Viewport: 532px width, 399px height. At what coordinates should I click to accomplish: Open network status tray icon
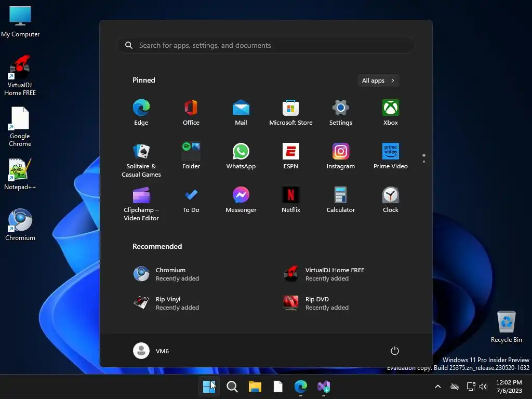point(471,387)
